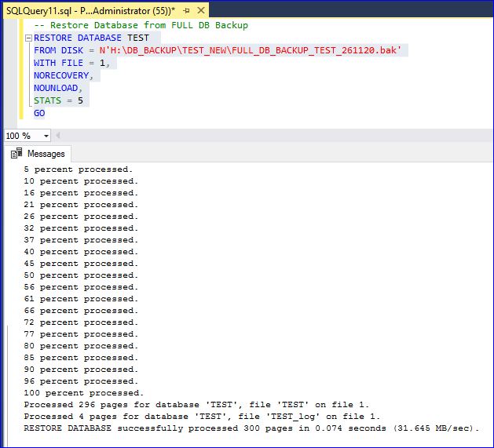Click the '5 percent processed' first message

(x=79, y=169)
